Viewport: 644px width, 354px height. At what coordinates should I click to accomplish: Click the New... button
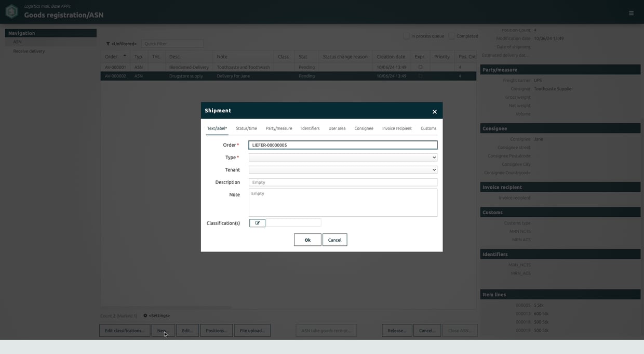pyautogui.click(x=163, y=331)
